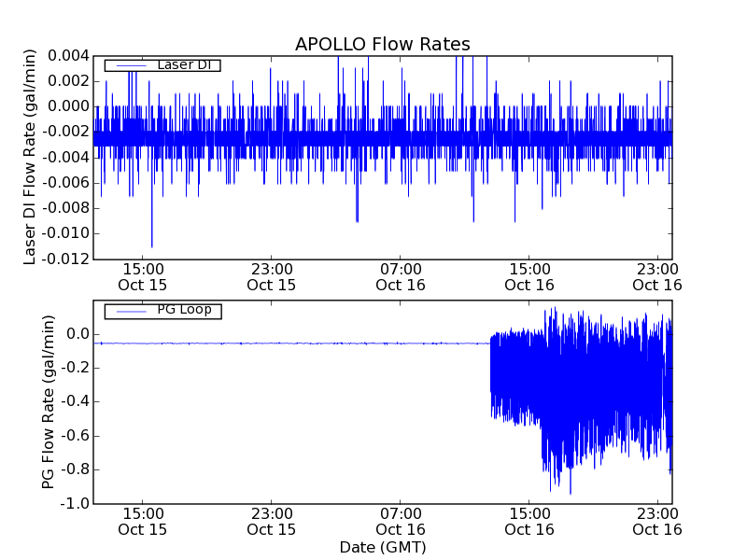Click the -0.4 tick on bottom plot
The width and height of the screenshot is (747, 560).
tap(75, 402)
